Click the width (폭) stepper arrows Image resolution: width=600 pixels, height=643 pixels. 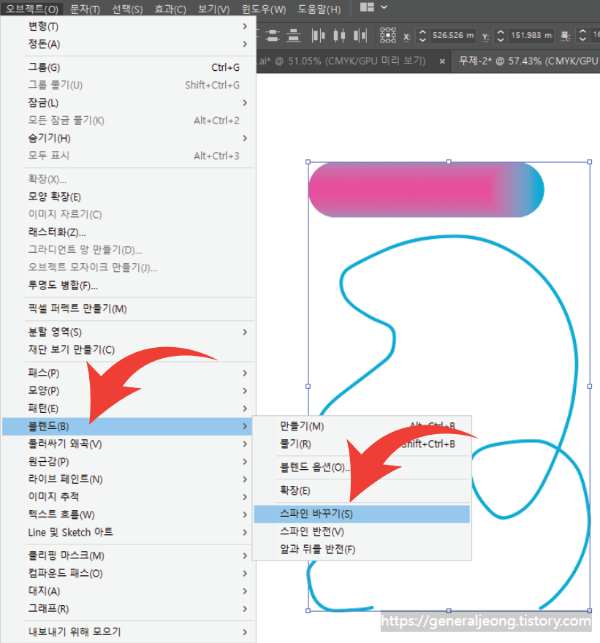click(x=582, y=36)
